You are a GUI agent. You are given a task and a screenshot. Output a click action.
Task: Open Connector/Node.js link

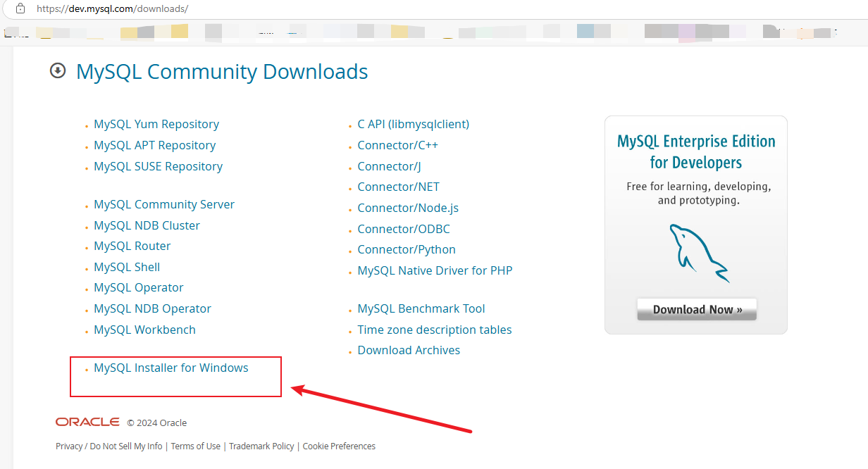[408, 208]
